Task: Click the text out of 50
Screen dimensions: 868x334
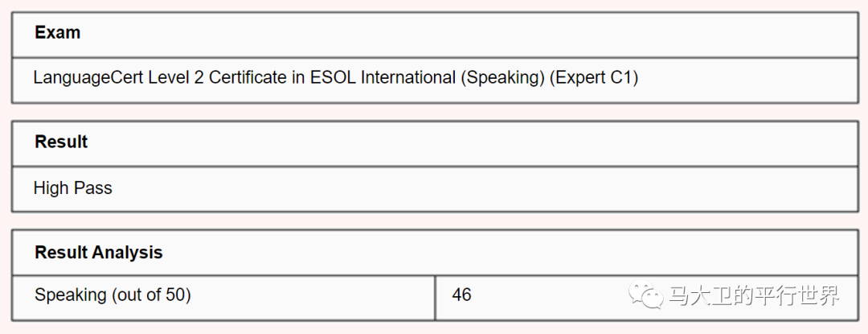Action: pyautogui.click(x=152, y=295)
